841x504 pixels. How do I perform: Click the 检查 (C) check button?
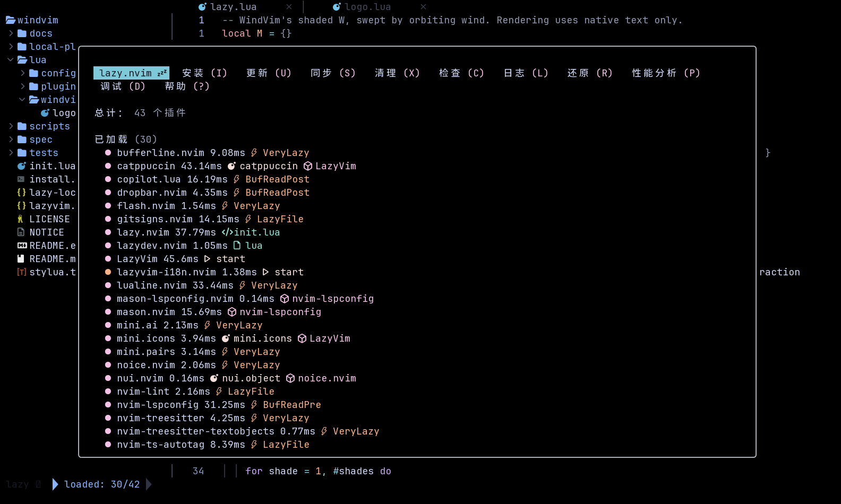click(x=461, y=73)
